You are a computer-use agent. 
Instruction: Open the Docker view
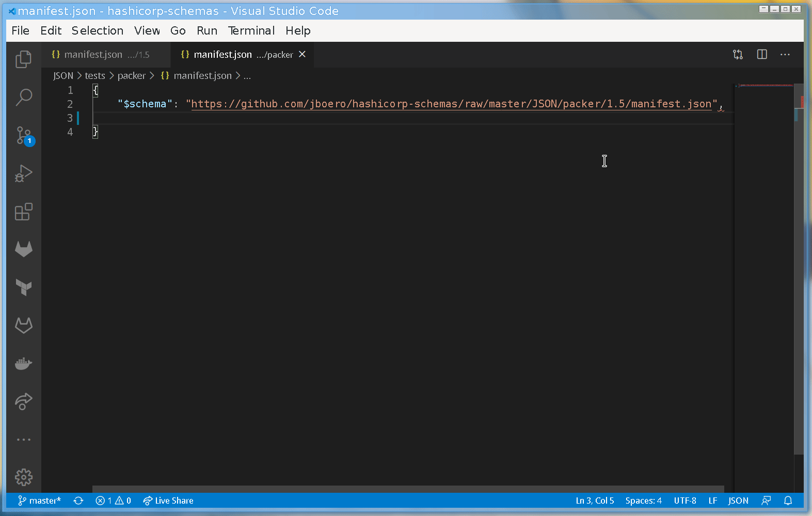click(24, 364)
